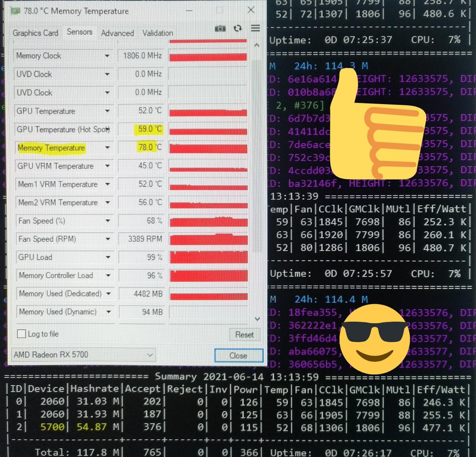Click the Reset button

point(244,335)
